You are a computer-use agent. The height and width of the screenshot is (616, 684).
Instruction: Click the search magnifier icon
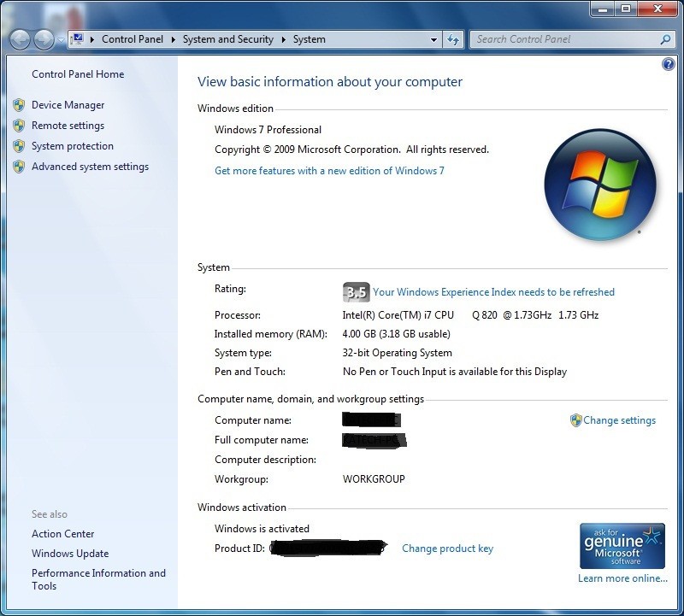[665, 39]
